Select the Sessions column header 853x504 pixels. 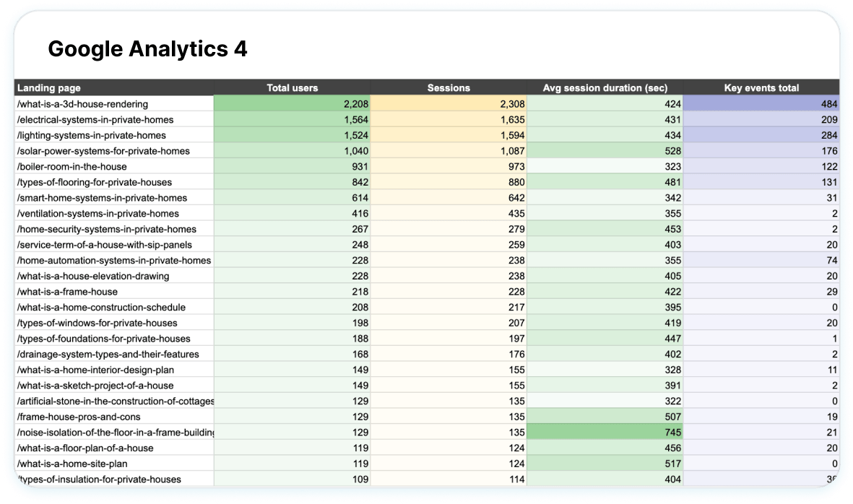pos(449,87)
